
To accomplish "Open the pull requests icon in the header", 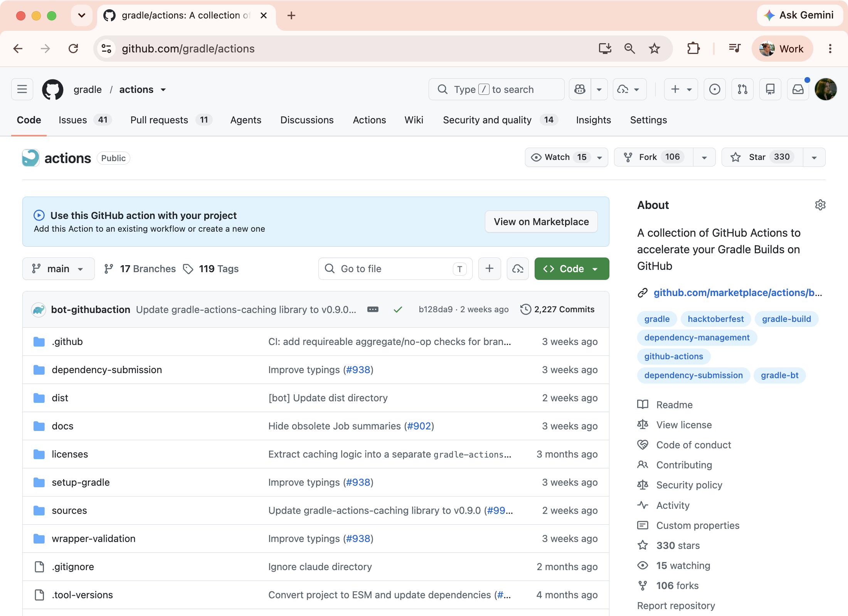I will tap(742, 89).
